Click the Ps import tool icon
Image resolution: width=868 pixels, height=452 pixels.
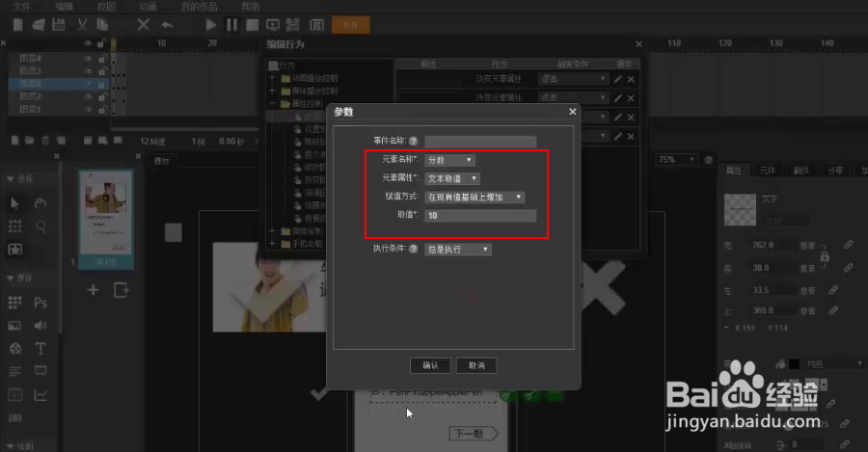[x=41, y=303]
